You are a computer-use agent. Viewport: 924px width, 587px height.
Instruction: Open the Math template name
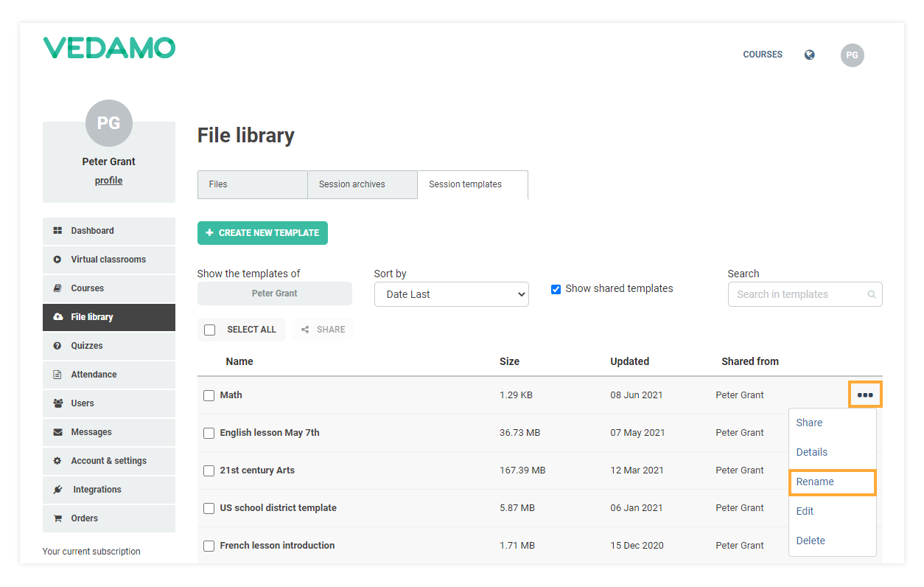(231, 395)
